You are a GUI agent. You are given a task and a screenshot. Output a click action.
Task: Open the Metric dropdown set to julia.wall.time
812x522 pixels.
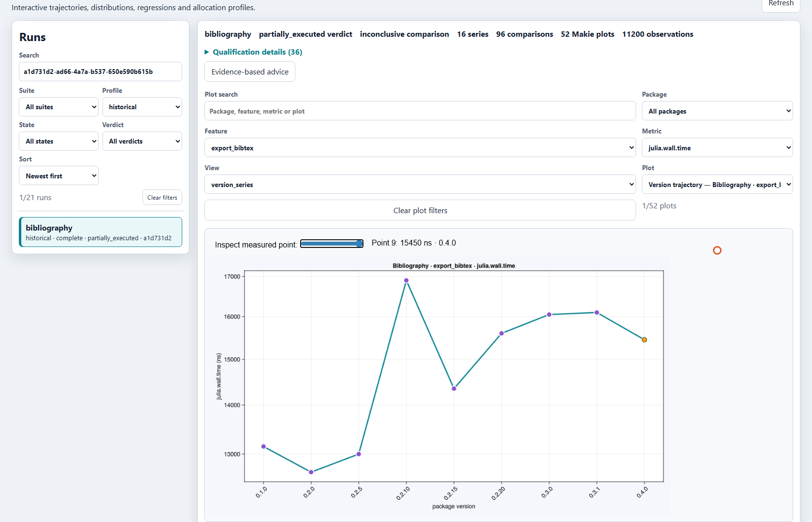coord(717,148)
